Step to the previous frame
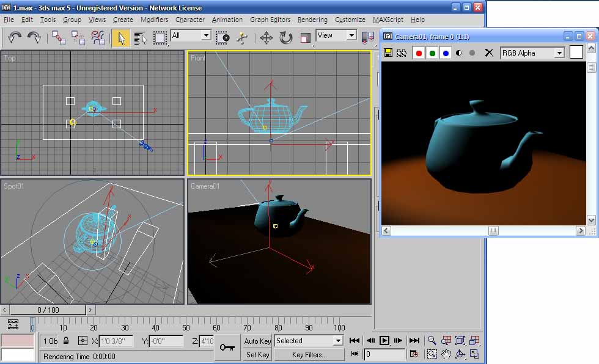This screenshot has height=364, width=599. [370, 340]
